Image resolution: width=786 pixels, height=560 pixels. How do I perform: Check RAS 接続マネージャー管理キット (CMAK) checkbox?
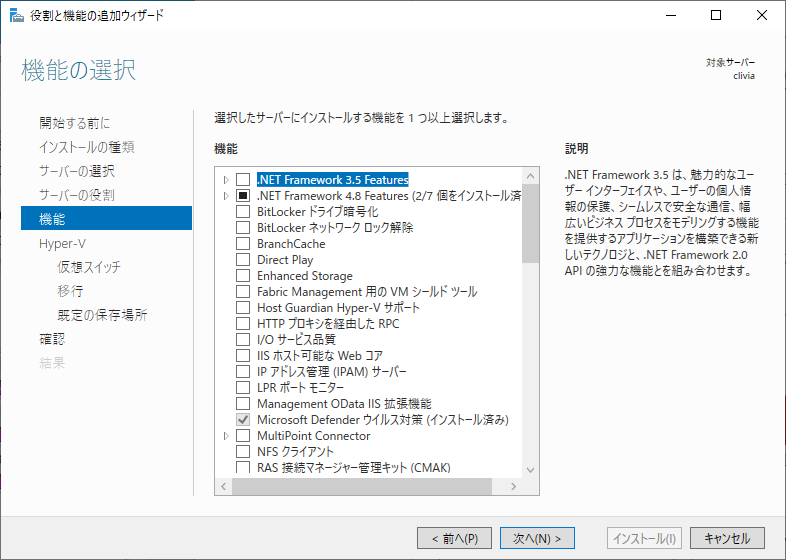coord(243,467)
